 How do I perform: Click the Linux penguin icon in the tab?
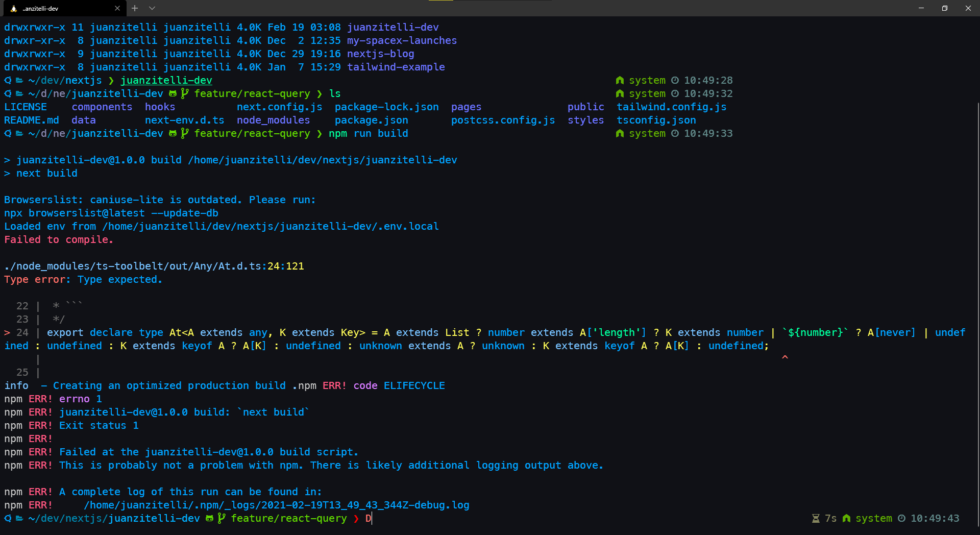pos(14,8)
